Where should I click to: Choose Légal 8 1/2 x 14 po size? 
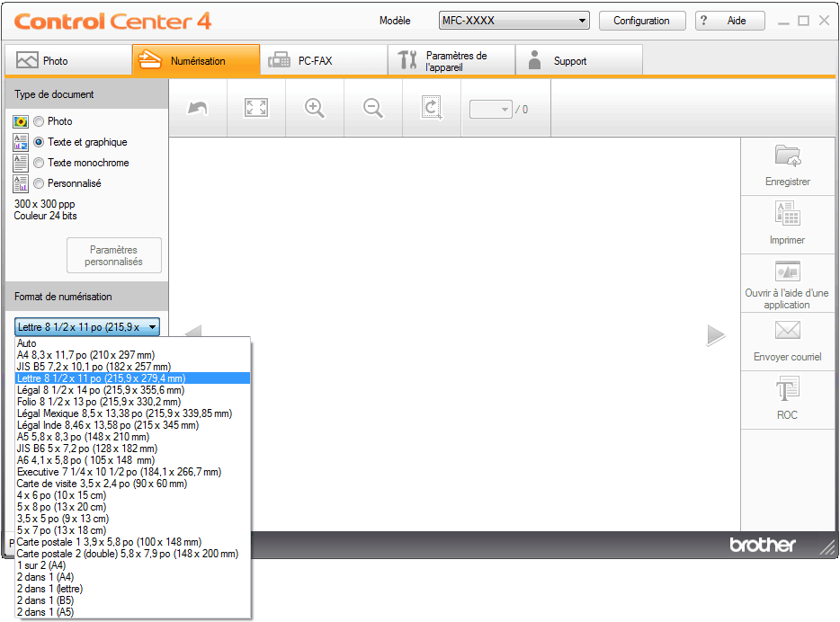pyautogui.click(x=133, y=390)
